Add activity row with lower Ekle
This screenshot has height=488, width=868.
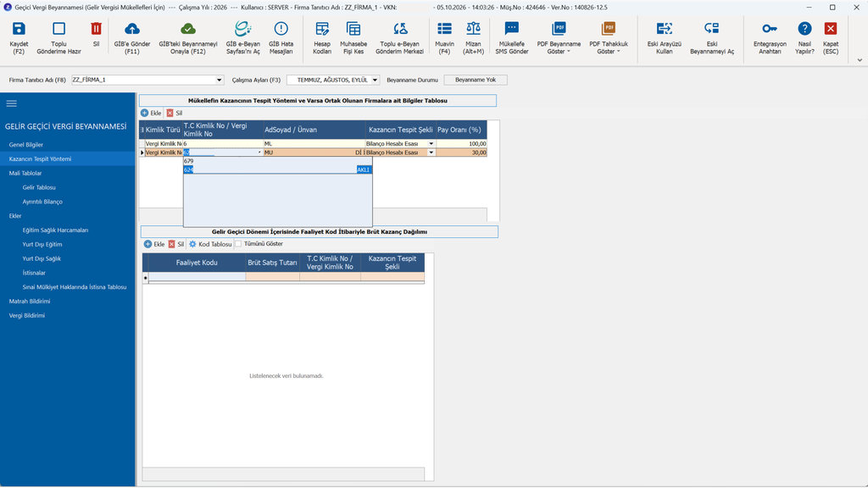(154, 244)
